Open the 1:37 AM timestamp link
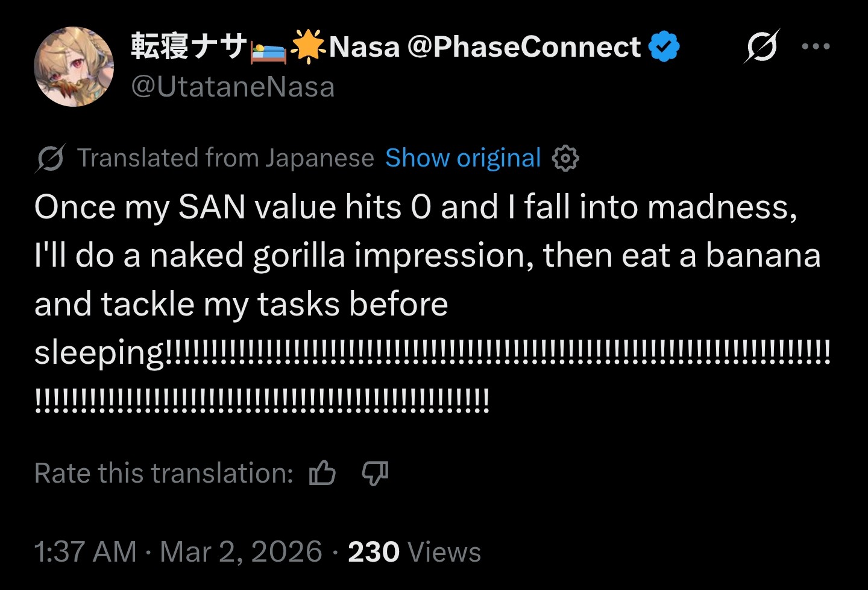Viewport: 868px width, 590px height. pyautogui.click(x=85, y=552)
